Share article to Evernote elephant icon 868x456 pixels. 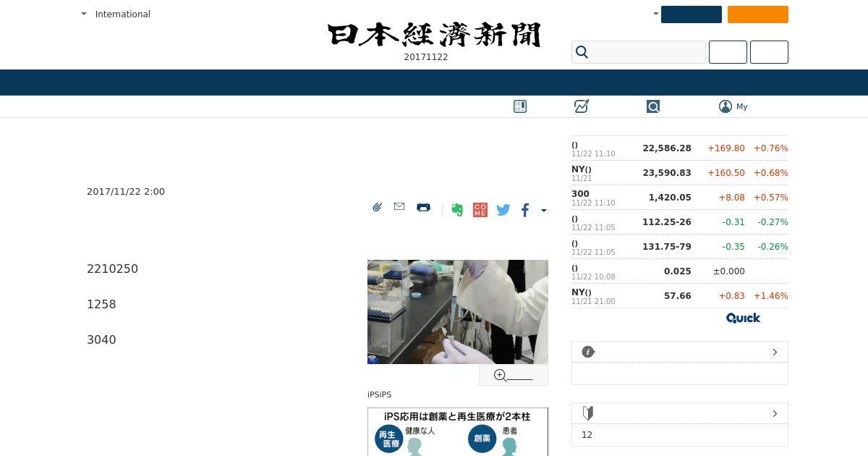[457, 210]
